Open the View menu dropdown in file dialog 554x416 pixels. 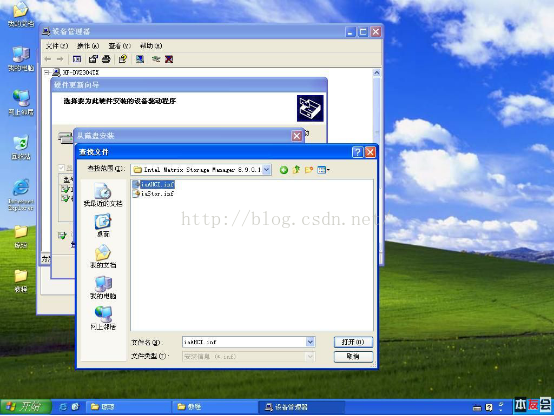(x=324, y=170)
